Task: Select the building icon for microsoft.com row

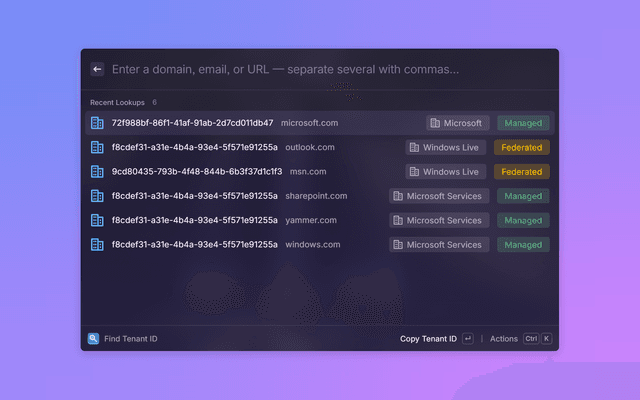Action: click(x=97, y=123)
